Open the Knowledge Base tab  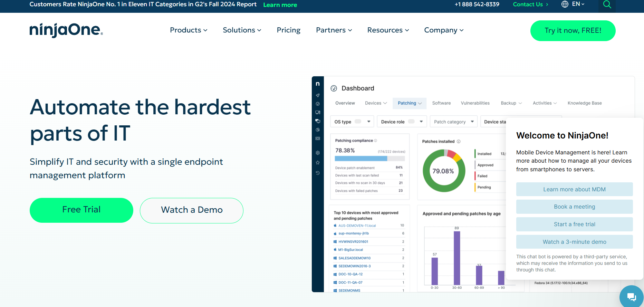[585, 103]
